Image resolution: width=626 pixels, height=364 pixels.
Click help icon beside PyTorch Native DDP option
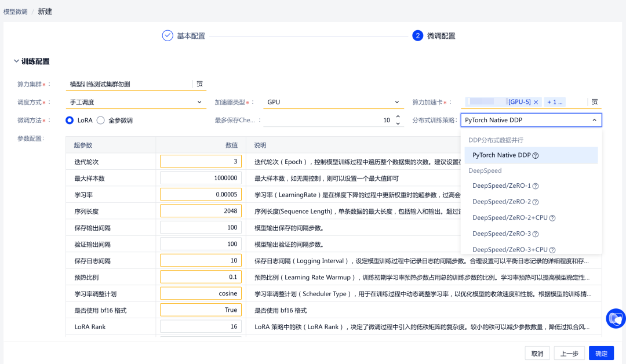tap(536, 155)
